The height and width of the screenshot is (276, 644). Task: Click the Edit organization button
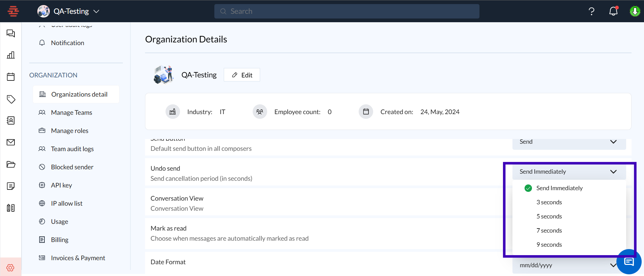coord(242,75)
